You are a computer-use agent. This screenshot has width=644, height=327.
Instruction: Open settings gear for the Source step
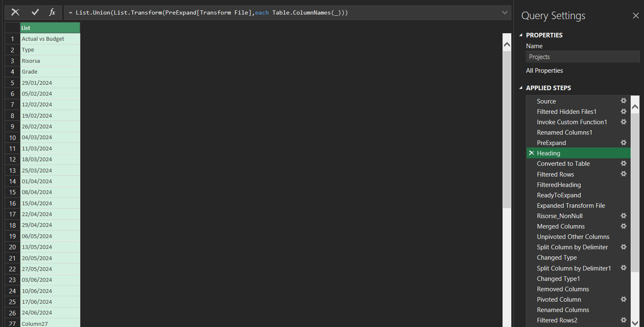(624, 101)
